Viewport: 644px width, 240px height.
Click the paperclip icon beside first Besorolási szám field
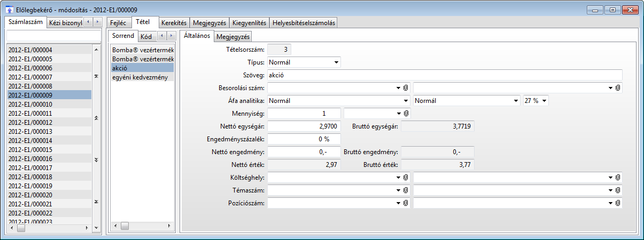(x=406, y=87)
